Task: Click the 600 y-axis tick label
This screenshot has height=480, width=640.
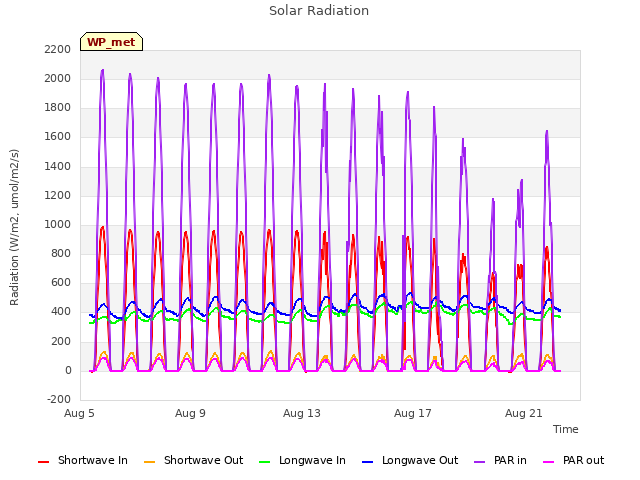Action: click(x=61, y=283)
